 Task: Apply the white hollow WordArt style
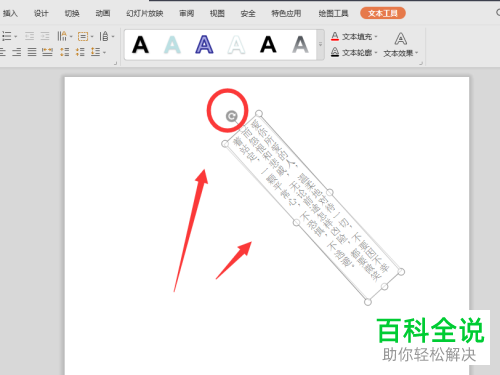click(x=236, y=45)
